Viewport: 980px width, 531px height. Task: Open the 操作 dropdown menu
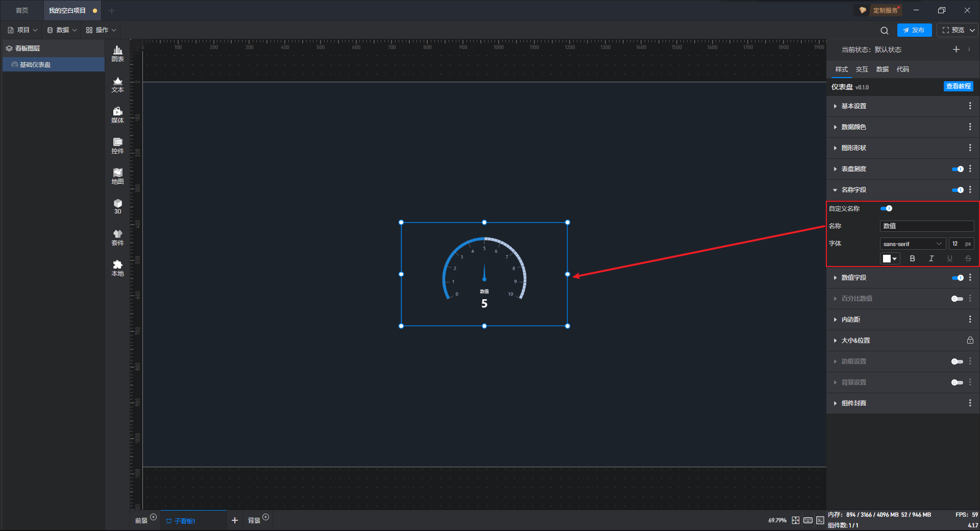(x=101, y=30)
